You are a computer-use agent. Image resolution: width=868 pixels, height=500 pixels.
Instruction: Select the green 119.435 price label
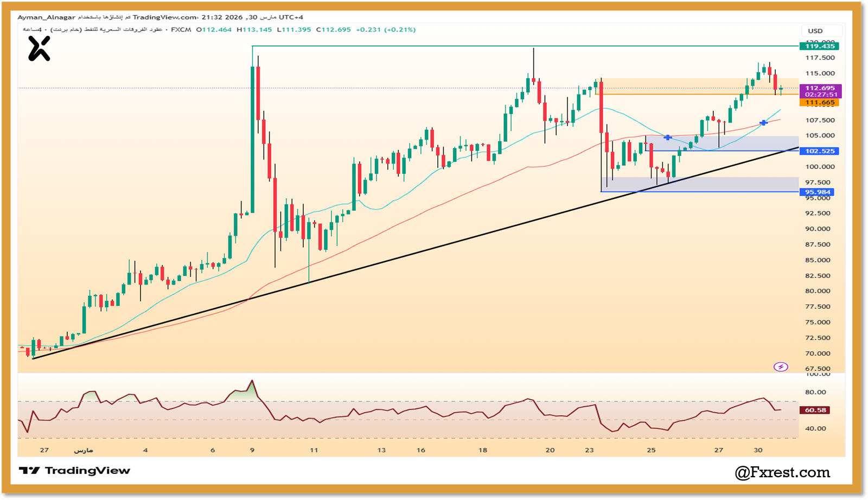point(820,46)
